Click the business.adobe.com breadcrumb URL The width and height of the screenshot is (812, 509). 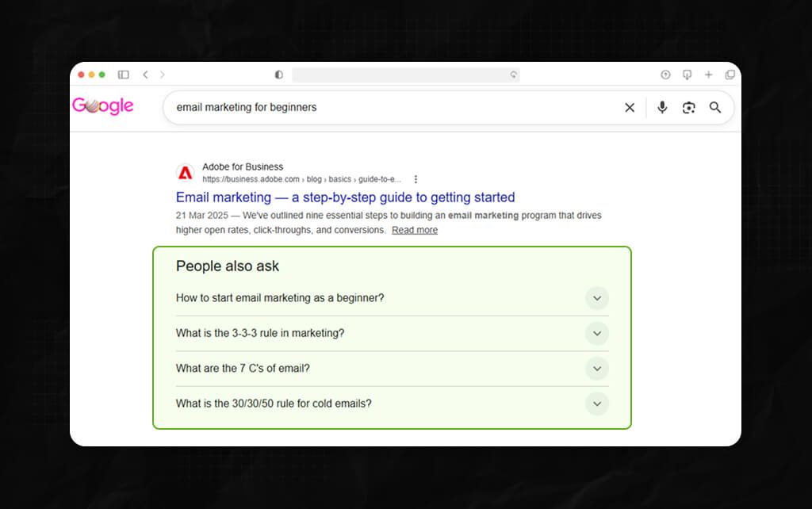[301, 179]
